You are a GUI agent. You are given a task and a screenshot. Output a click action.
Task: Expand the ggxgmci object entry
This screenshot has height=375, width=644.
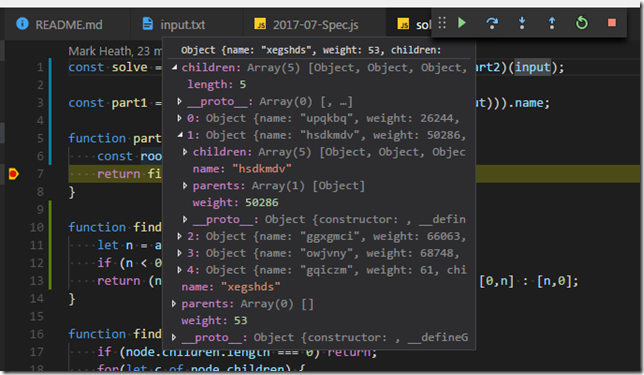coord(179,236)
